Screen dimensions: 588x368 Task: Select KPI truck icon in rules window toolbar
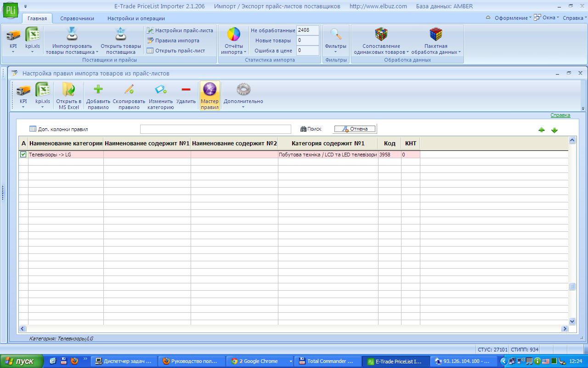click(23, 96)
